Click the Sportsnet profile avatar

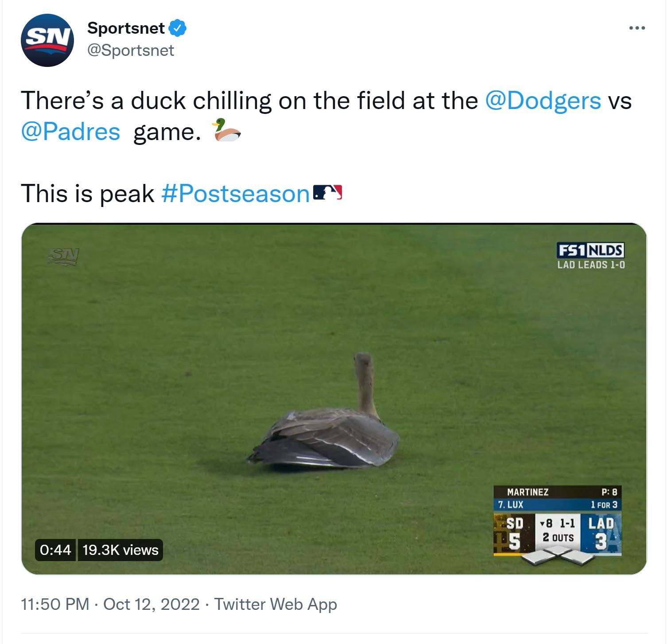pyautogui.click(x=47, y=39)
